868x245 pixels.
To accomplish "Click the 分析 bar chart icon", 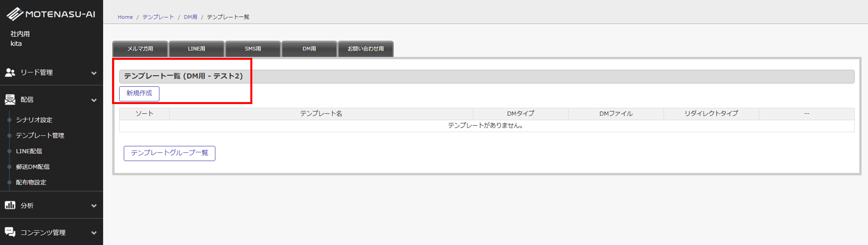I will [10, 205].
